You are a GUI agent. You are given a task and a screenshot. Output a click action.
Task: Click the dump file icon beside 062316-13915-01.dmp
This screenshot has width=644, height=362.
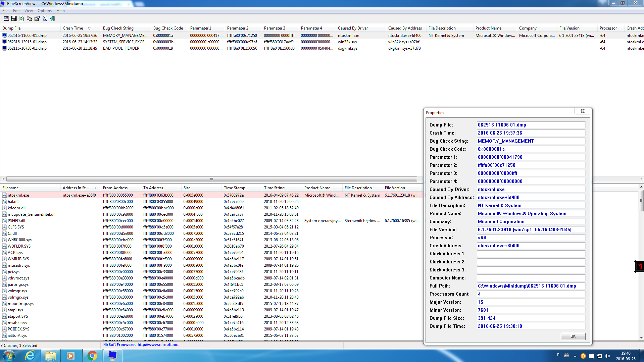pyautogui.click(x=4, y=42)
